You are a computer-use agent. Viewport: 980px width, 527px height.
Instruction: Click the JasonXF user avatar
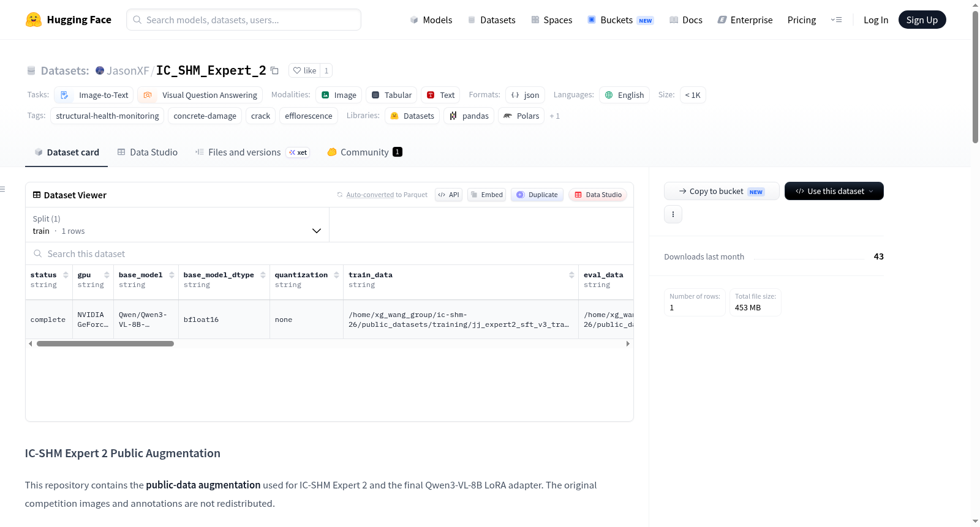(100, 70)
